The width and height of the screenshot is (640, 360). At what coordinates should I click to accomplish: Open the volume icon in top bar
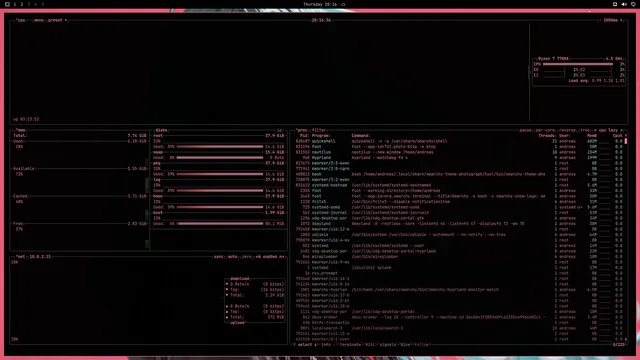624,4
